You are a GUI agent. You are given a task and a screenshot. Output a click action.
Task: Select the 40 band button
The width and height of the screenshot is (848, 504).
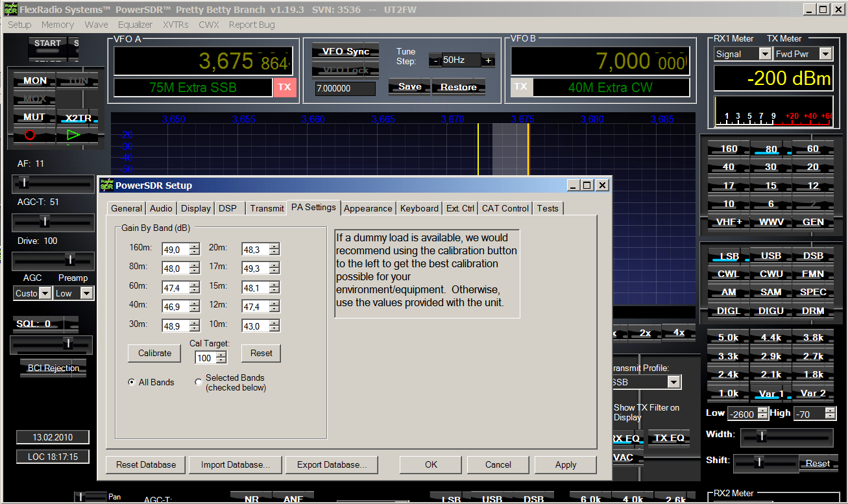coord(729,167)
